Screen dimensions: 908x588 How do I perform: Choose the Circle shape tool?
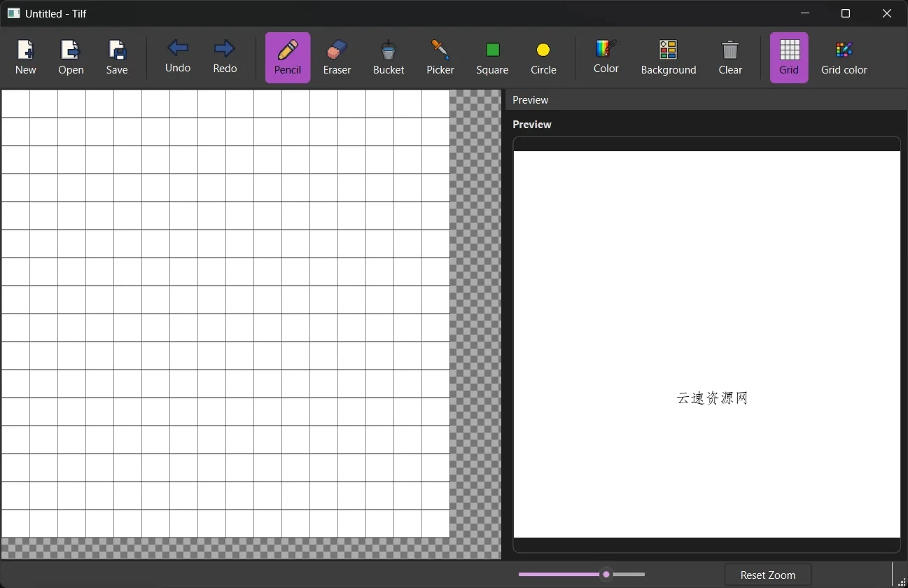click(x=543, y=57)
